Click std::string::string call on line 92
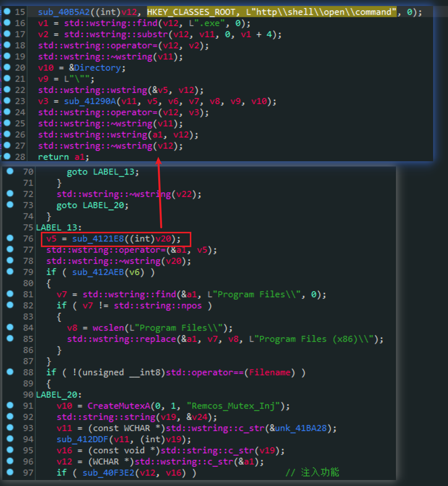This screenshot has height=486, width=448. (x=106, y=417)
